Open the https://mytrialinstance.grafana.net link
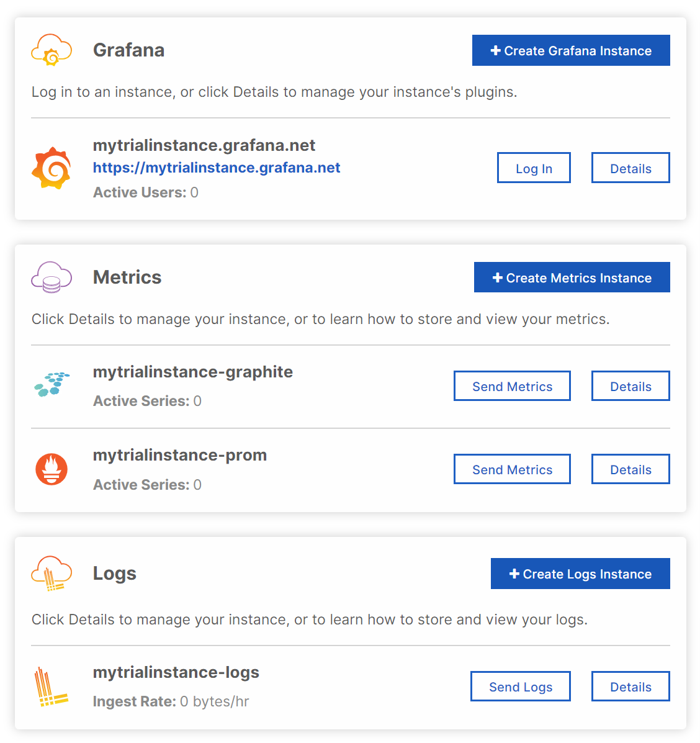Screen dimensions: 700x743 pos(217,168)
